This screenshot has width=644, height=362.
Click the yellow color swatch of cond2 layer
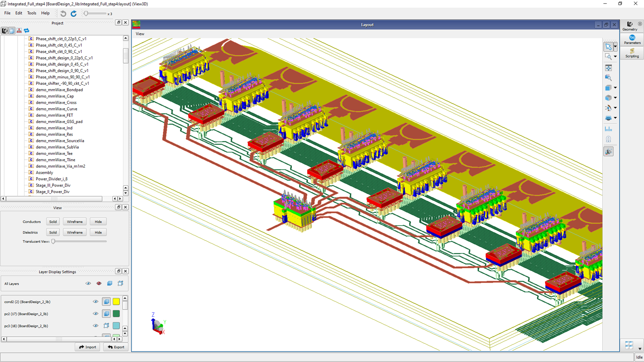click(x=116, y=301)
